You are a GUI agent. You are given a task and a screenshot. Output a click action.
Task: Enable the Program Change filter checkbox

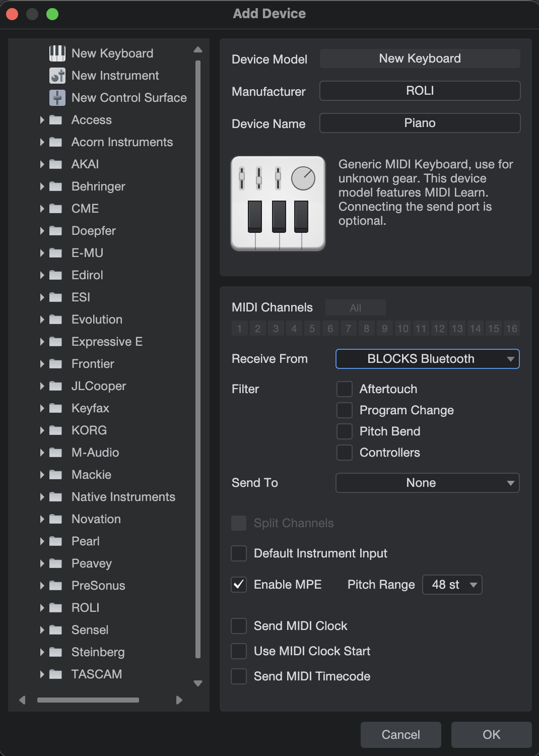pos(345,410)
